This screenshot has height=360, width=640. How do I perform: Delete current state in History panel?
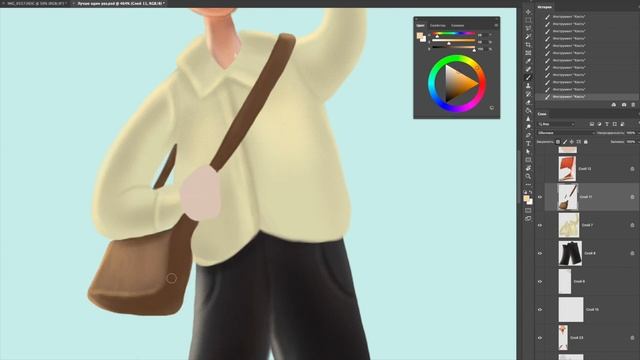[633, 105]
